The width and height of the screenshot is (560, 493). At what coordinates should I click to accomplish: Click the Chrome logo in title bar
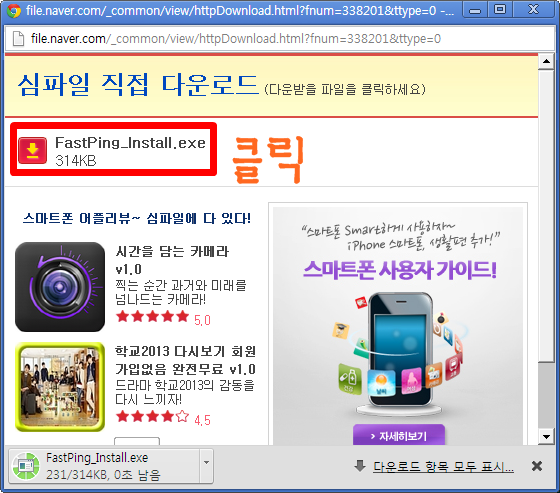[14, 11]
